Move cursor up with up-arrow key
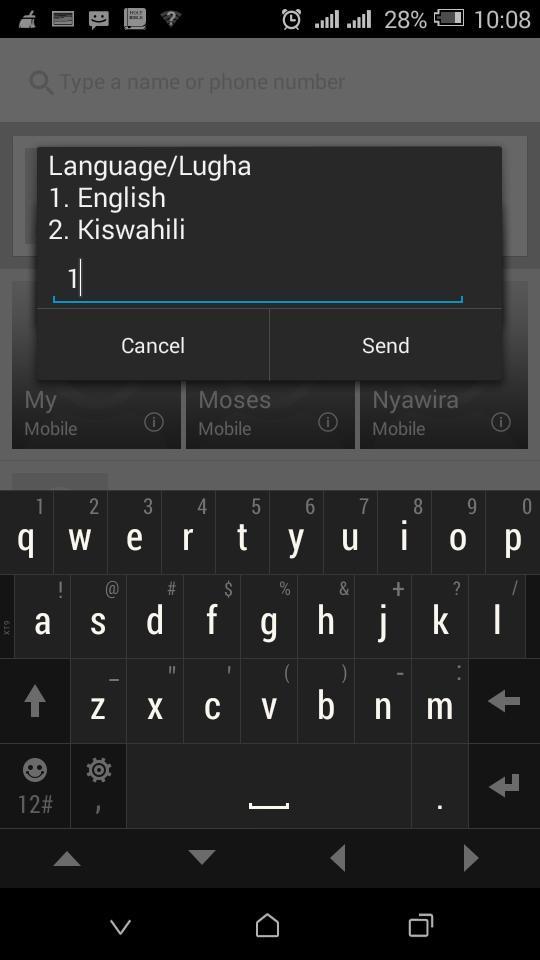The image size is (540, 960). pyautogui.click(x=67, y=859)
